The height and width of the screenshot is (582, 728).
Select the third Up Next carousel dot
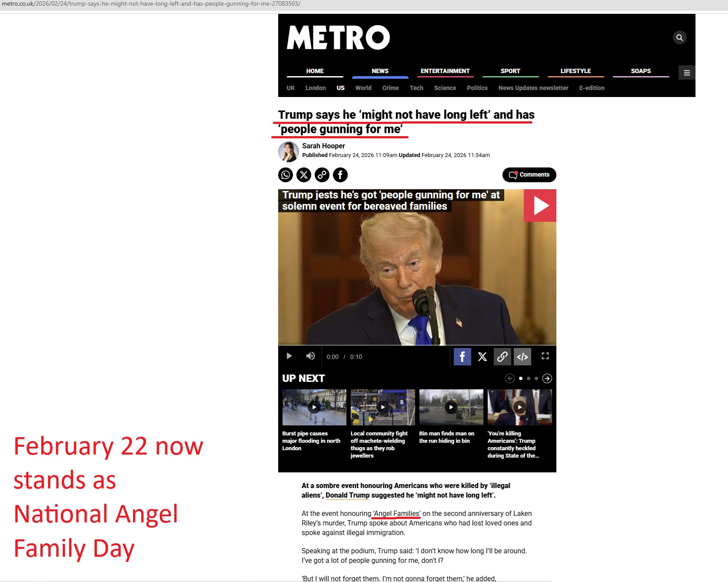point(536,378)
